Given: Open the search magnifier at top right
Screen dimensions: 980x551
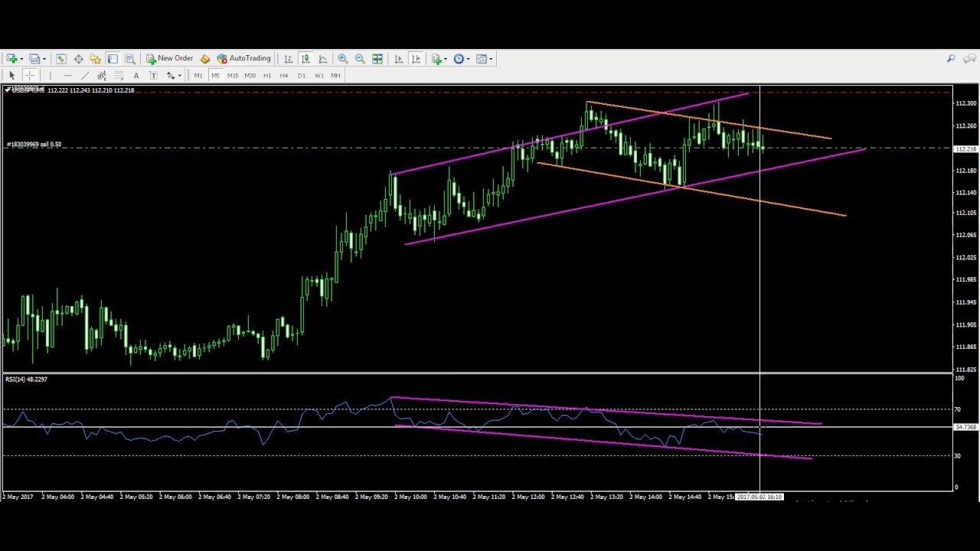Looking at the screenshot, I should 951,59.
